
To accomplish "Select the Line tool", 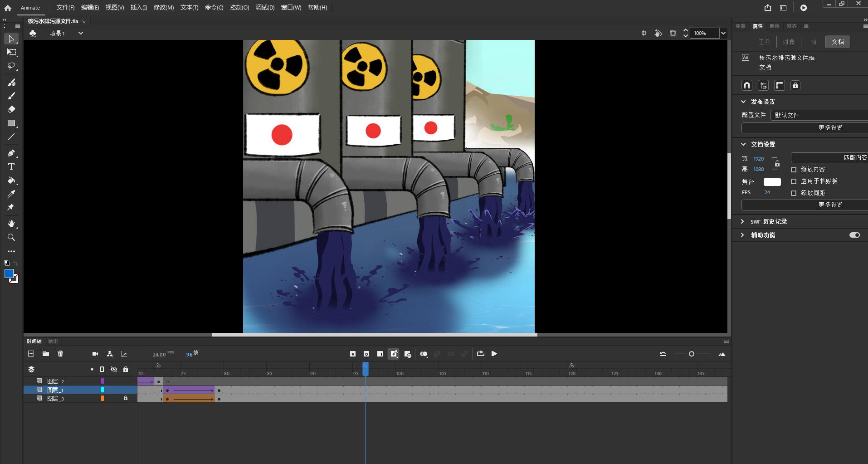I will (x=11, y=137).
